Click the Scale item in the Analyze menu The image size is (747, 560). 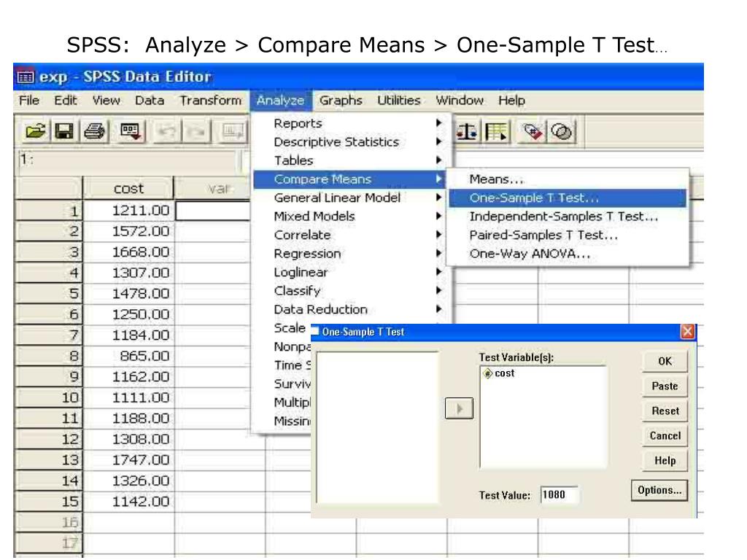[x=290, y=328]
